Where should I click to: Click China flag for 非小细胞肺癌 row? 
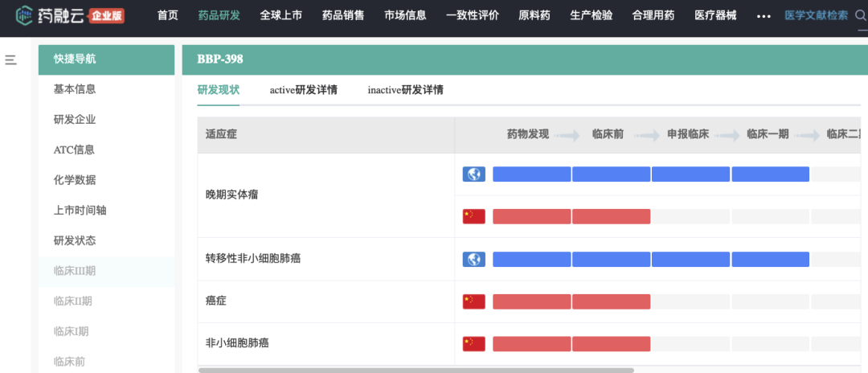click(x=473, y=344)
